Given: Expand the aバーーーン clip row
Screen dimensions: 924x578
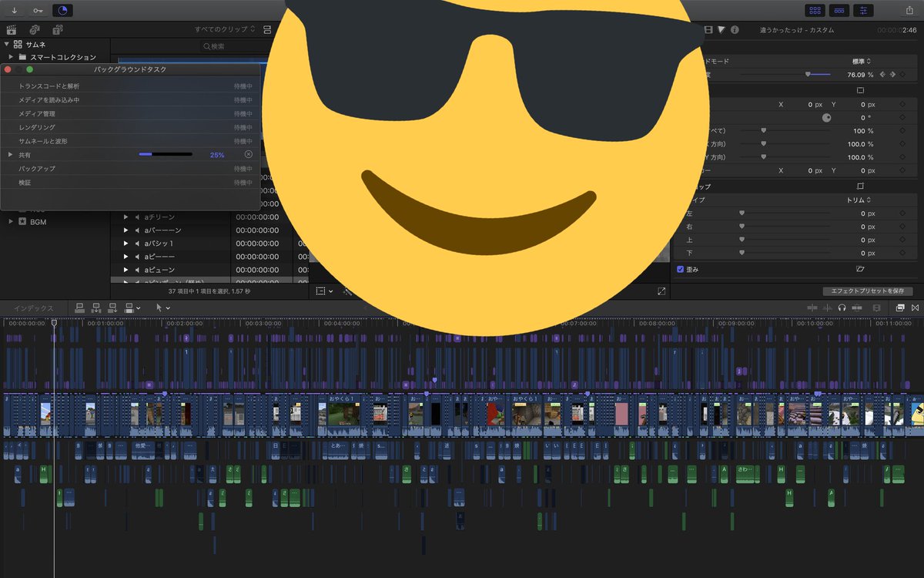Looking at the screenshot, I should pos(126,230).
